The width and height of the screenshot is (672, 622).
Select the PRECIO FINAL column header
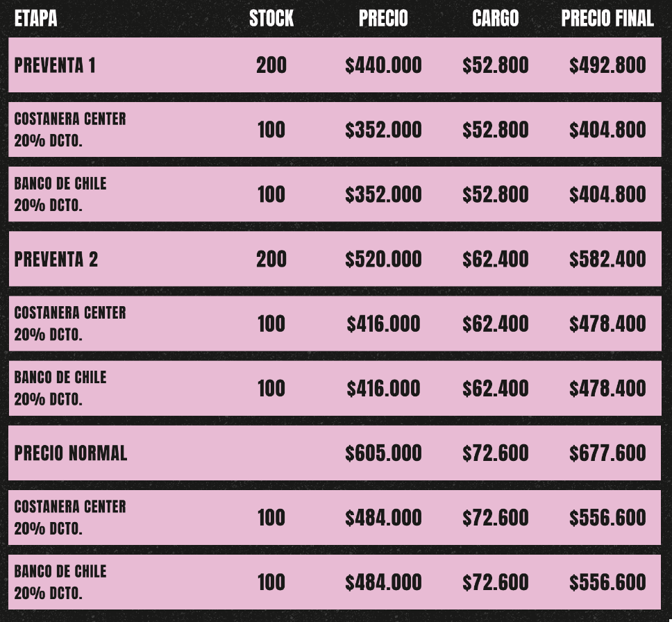[x=607, y=19]
